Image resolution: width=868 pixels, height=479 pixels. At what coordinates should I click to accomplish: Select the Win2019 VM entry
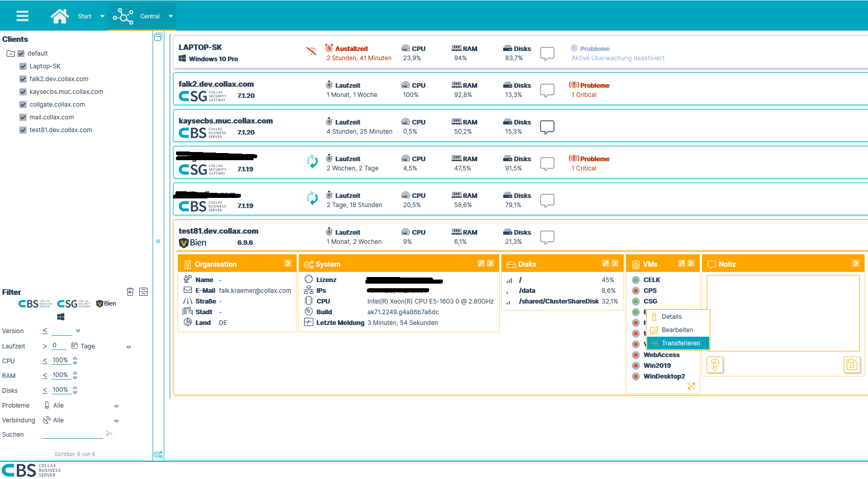pyautogui.click(x=657, y=366)
